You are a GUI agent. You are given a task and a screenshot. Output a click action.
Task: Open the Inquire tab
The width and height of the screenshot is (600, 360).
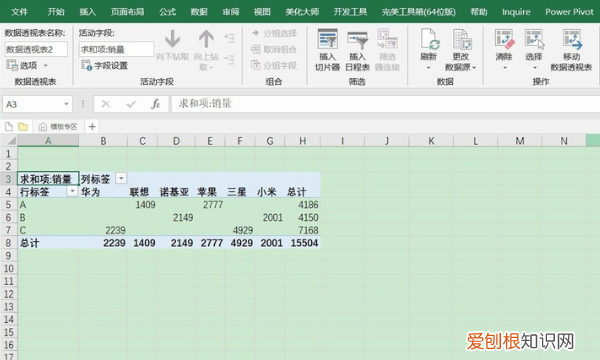516,12
